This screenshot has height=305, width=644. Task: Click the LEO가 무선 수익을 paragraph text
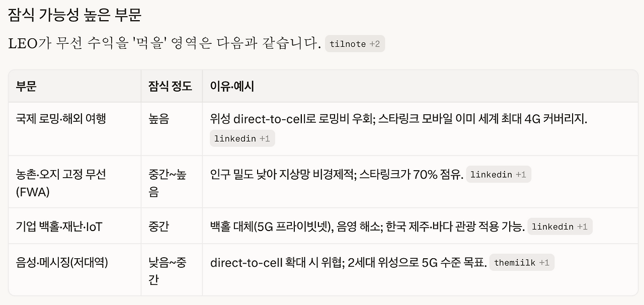coord(165,44)
